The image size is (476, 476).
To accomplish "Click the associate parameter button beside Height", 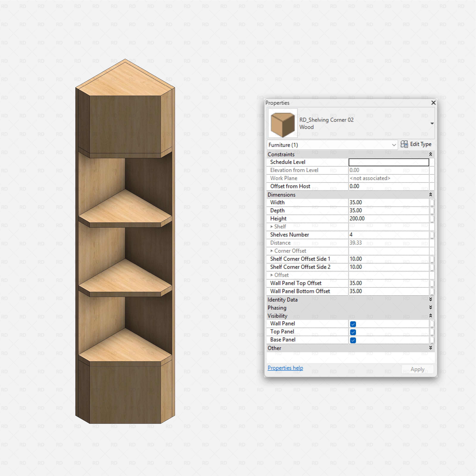I will [x=432, y=219].
